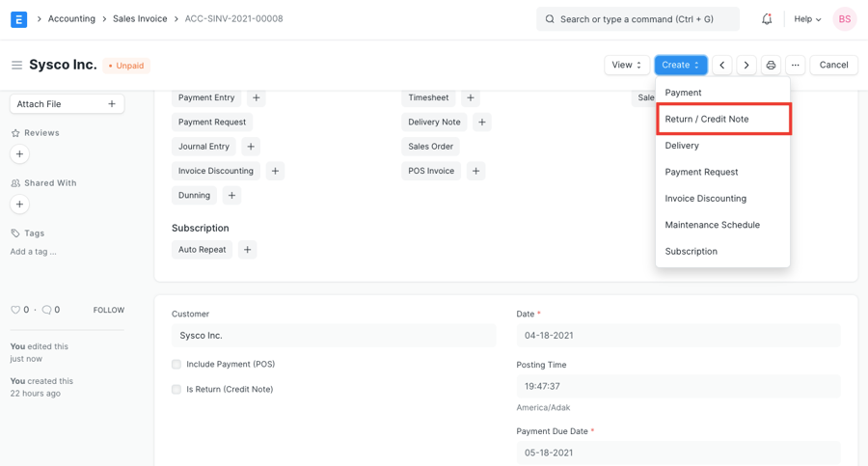Open the three-dot more options menu
The width and height of the screenshot is (868, 466).
[x=795, y=65]
